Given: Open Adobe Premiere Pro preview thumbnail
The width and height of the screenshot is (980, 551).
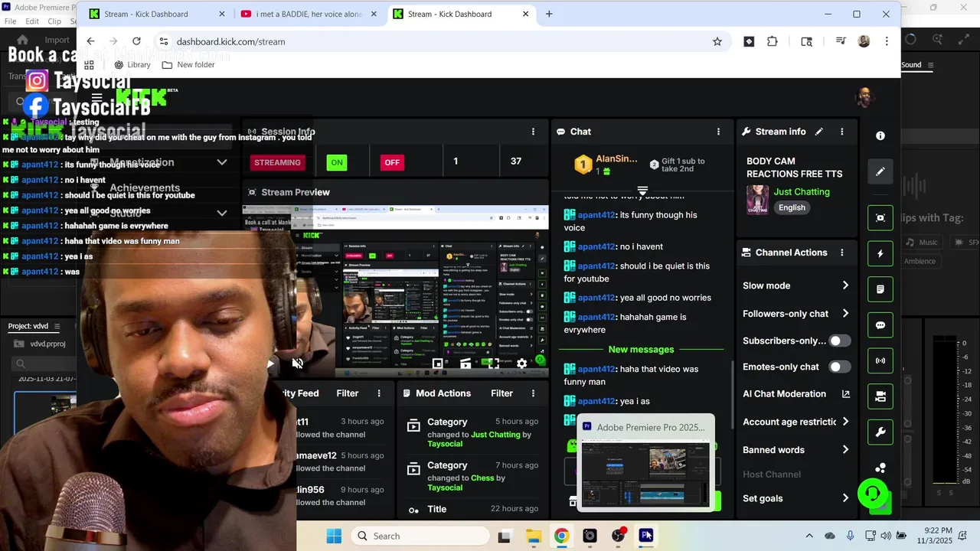Looking at the screenshot, I should pos(645,464).
